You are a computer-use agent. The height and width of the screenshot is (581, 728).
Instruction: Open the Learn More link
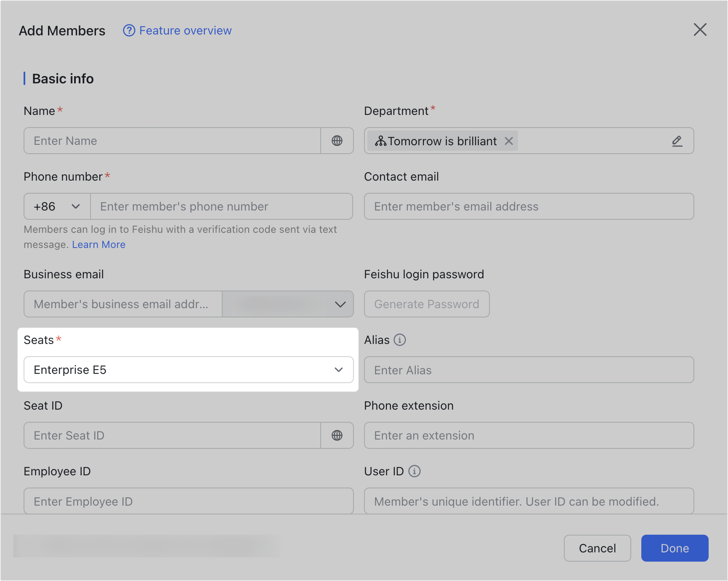tap(98, 244)
